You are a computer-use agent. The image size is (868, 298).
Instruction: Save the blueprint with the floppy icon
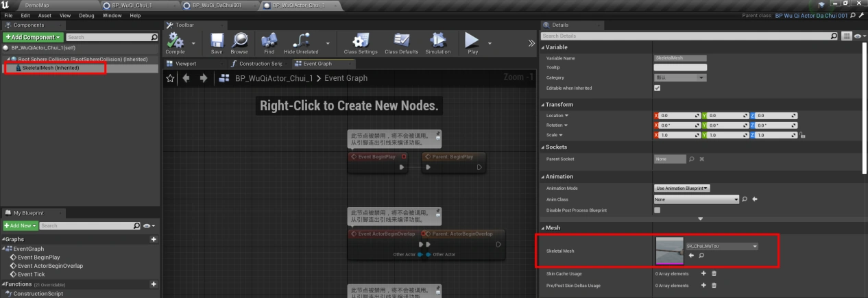pyautogui.click(x=217, y=40)
